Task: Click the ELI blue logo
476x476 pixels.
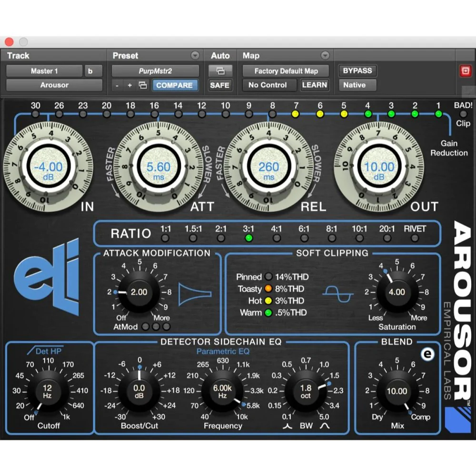Action: pos(47,278)
